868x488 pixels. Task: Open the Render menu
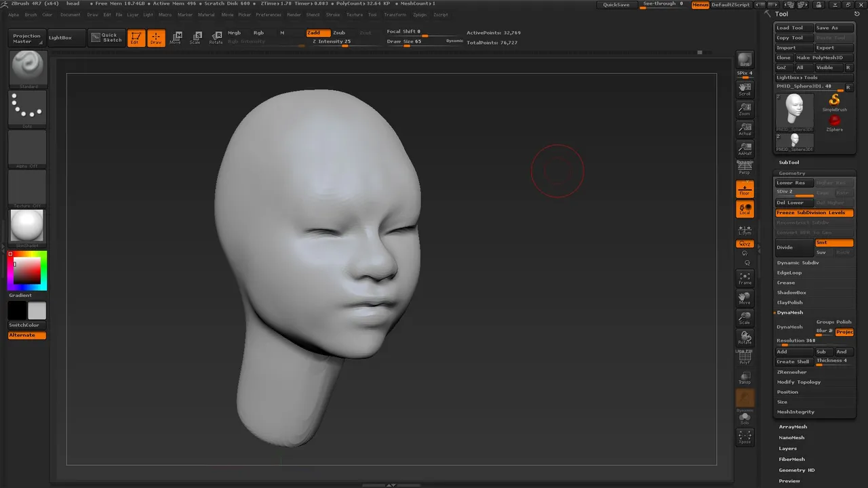point(294,14)
